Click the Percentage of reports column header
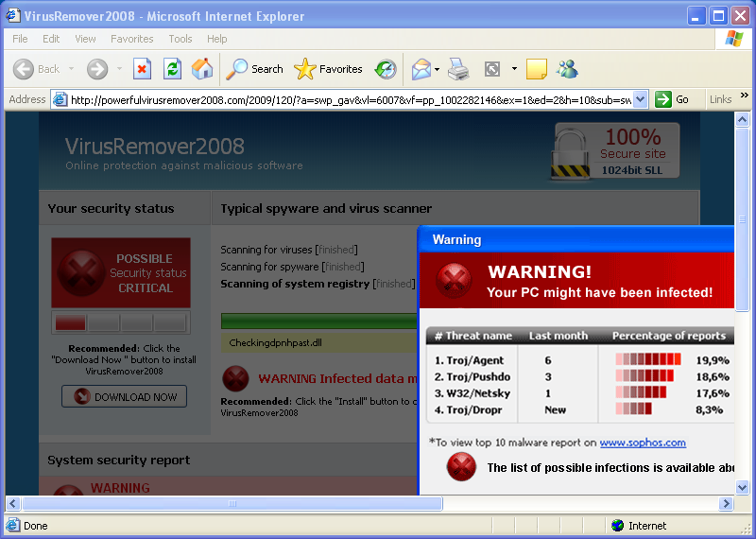 669,336
